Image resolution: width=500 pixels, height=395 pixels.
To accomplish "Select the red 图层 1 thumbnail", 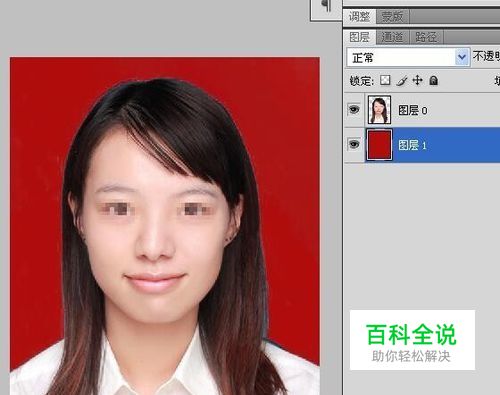I will point(379,145).
